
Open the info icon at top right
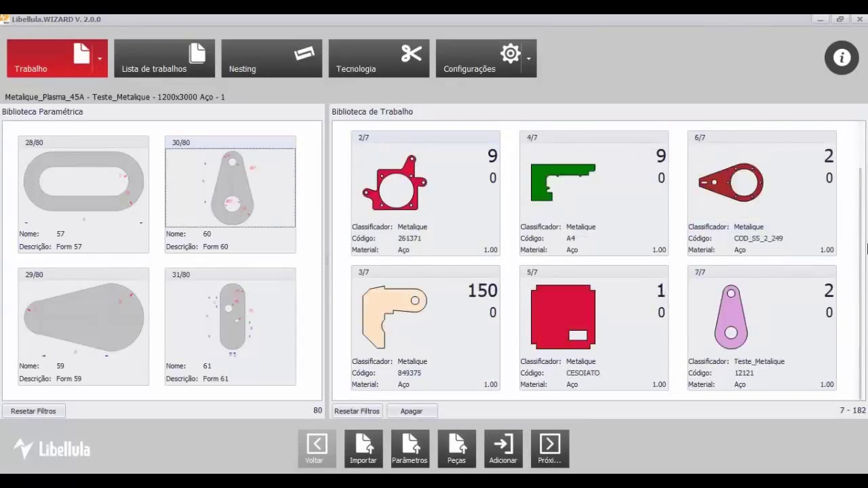tap(842, 58)
